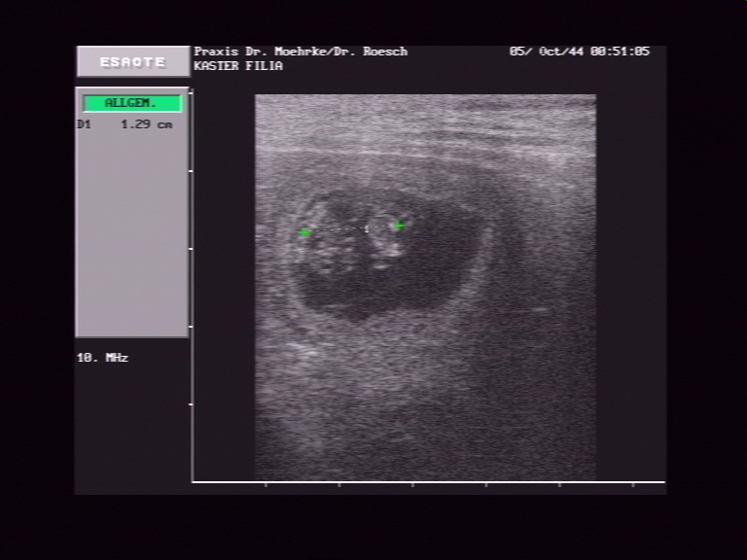Click the 10. MHz frequency label
Screen dimensions: 747x560
pyautogui.click(x=103, y=358)
